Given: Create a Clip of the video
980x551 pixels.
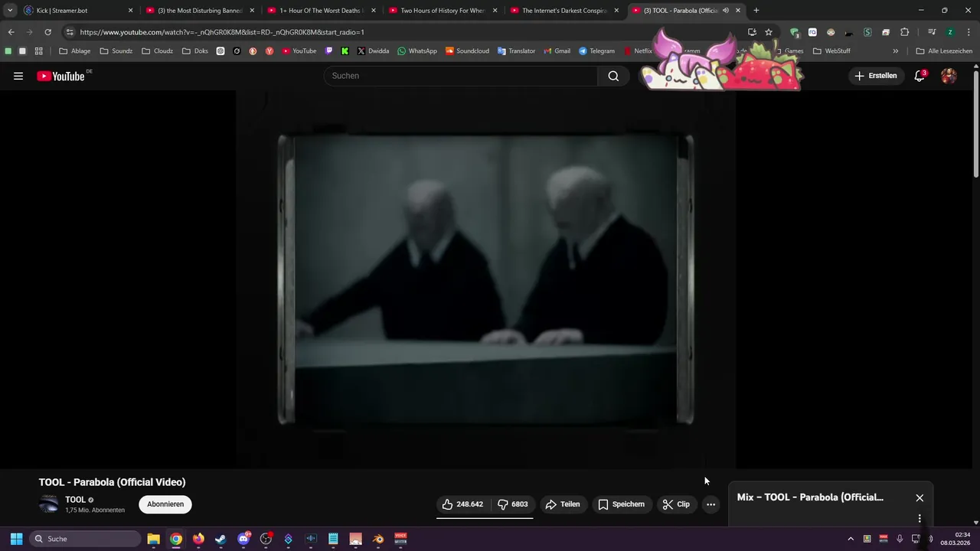Looking at the screenshot, I should (676, 504).
